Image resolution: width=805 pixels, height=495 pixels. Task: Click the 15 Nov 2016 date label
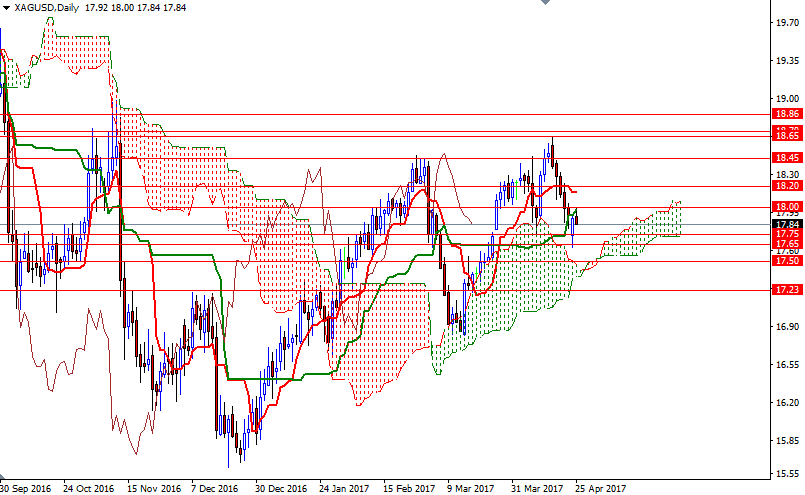[x=154, y=488]
